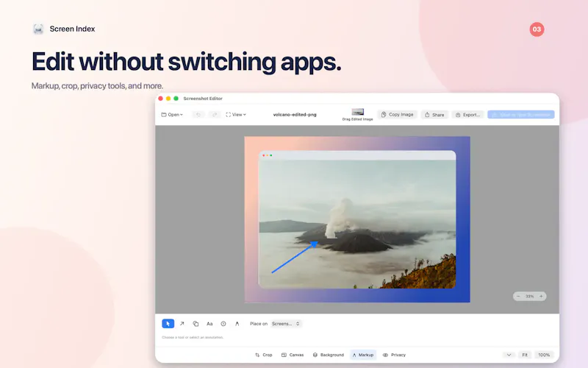Open the Open dropdown menu
Image resolution: width=588 pixels, height=368 pixels.
coord(172,115)
